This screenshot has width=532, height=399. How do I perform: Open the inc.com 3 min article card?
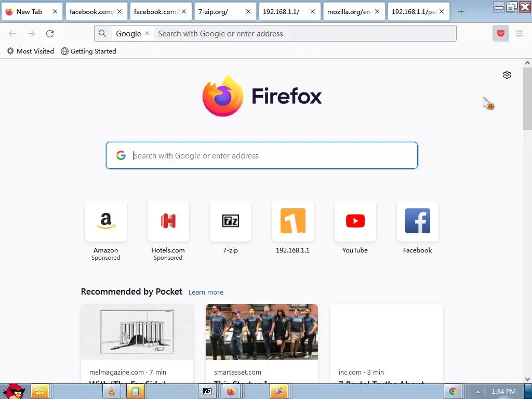[386, 344]
